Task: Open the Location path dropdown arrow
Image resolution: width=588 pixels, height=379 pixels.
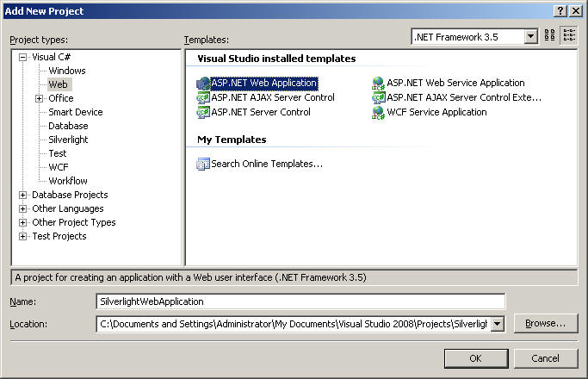Action: (498, 324)
